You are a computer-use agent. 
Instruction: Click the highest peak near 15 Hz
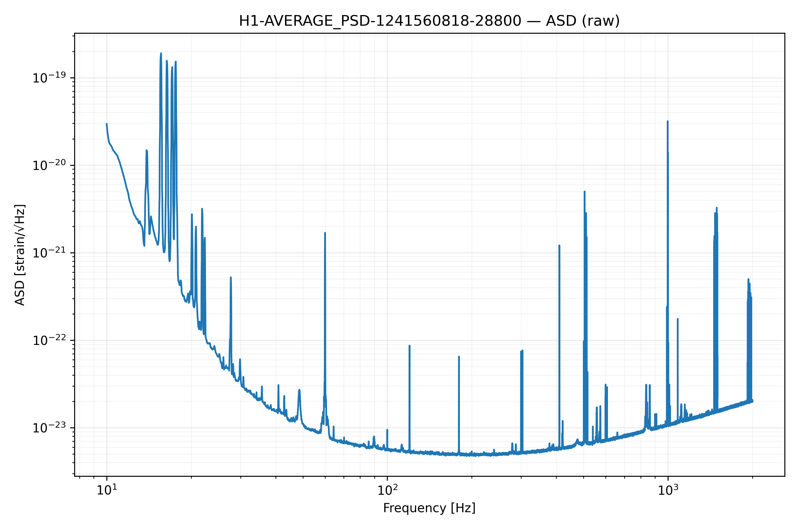[161, 53]
